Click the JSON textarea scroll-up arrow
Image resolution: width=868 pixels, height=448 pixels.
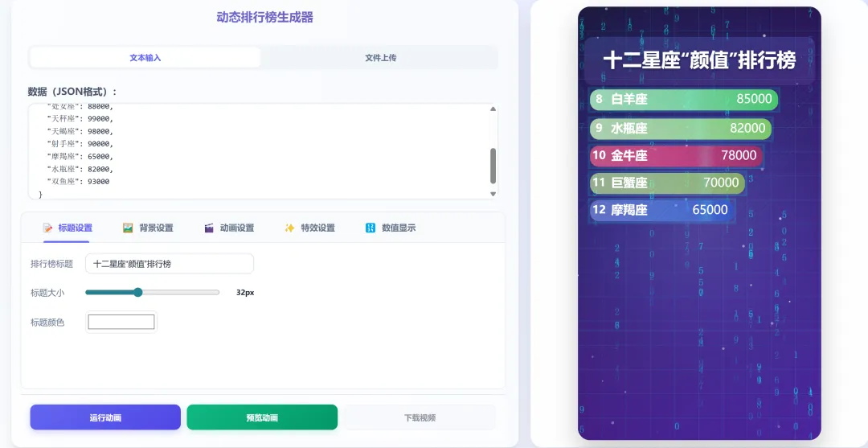pos(493,109)
